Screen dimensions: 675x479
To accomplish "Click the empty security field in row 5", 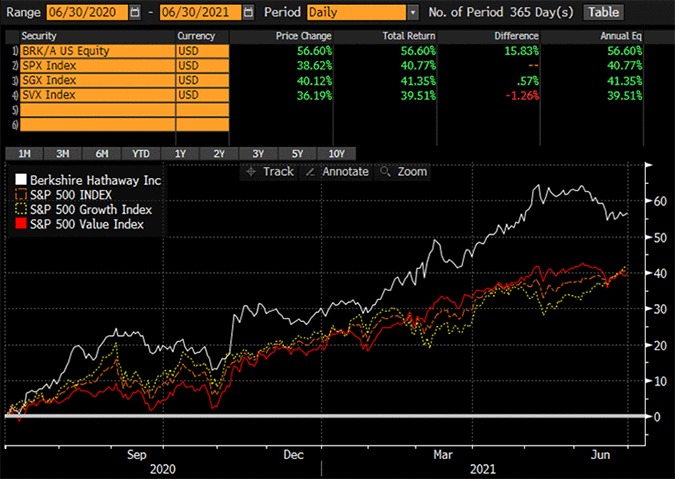I will (97, 110).
